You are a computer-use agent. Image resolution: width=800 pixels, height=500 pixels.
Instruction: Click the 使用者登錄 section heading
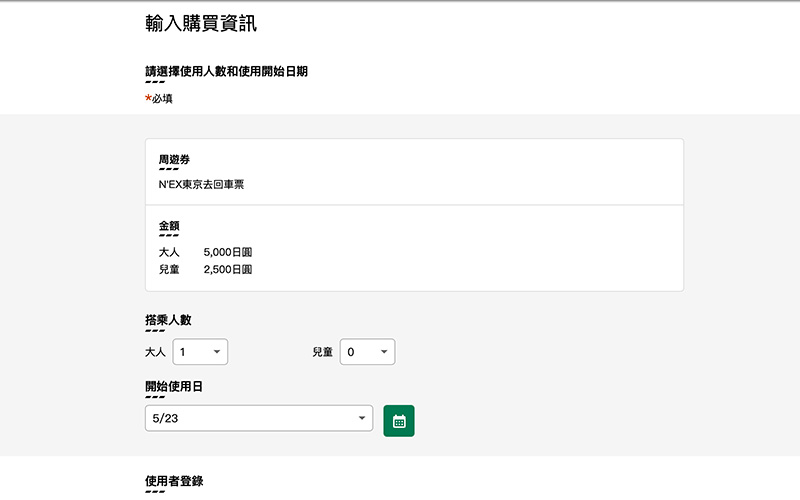point(174,481)
